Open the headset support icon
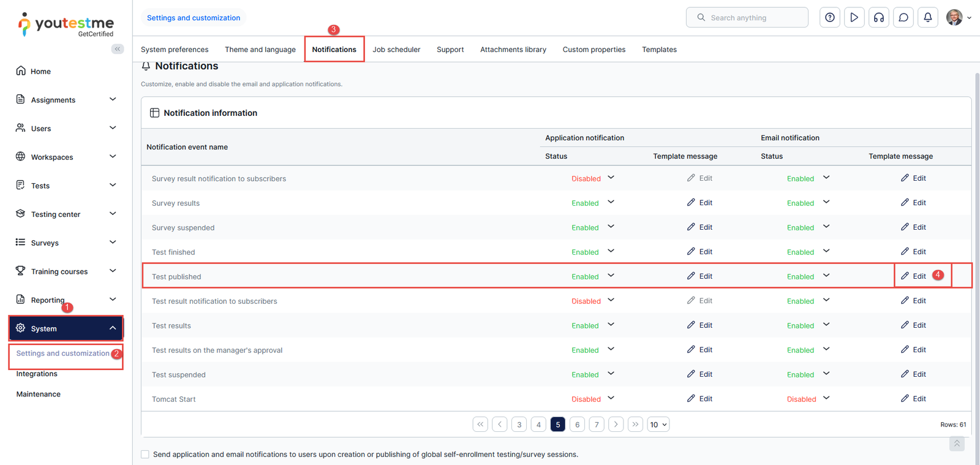Screen dimensions: 980x465 click(x=878, y=18)
